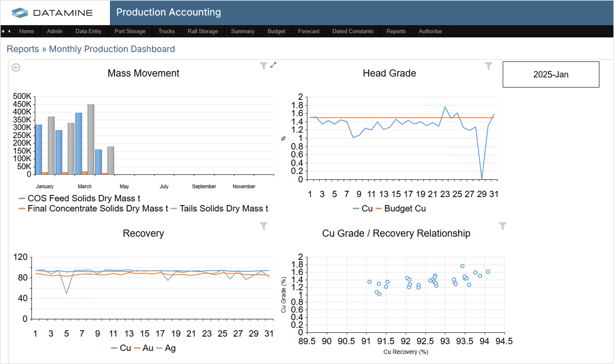Viewport: 614px width, 364px height.
Task: Click the previous arrow in the navigation bar
Action: (x=9, y=31)
